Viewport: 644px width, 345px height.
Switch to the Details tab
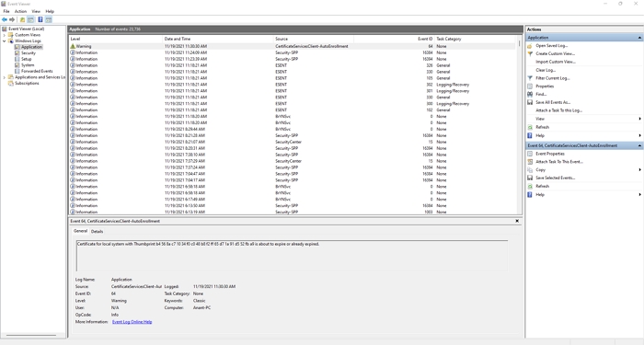(x=97, y=232)
